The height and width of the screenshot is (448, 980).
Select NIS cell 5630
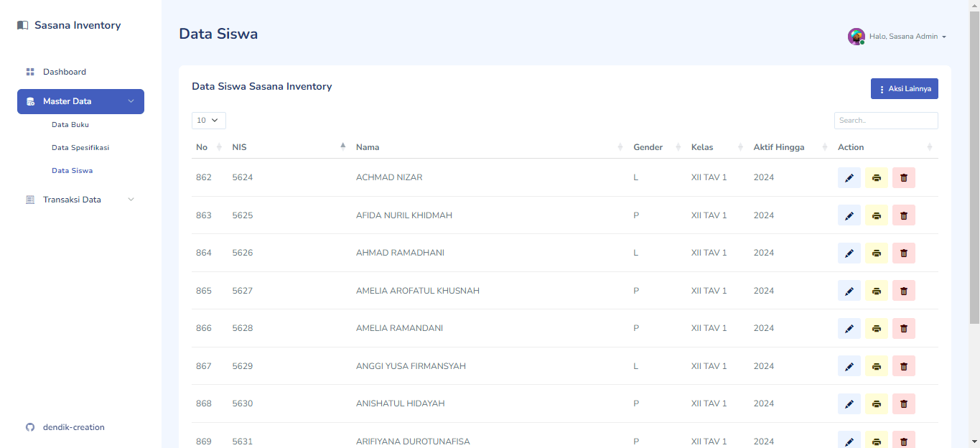tap(243, 403)
